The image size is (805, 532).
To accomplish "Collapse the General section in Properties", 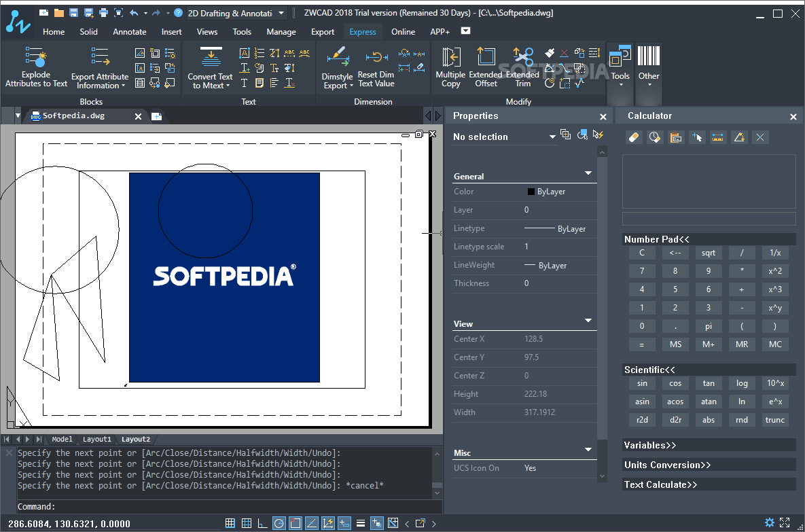I will [588, 173].
